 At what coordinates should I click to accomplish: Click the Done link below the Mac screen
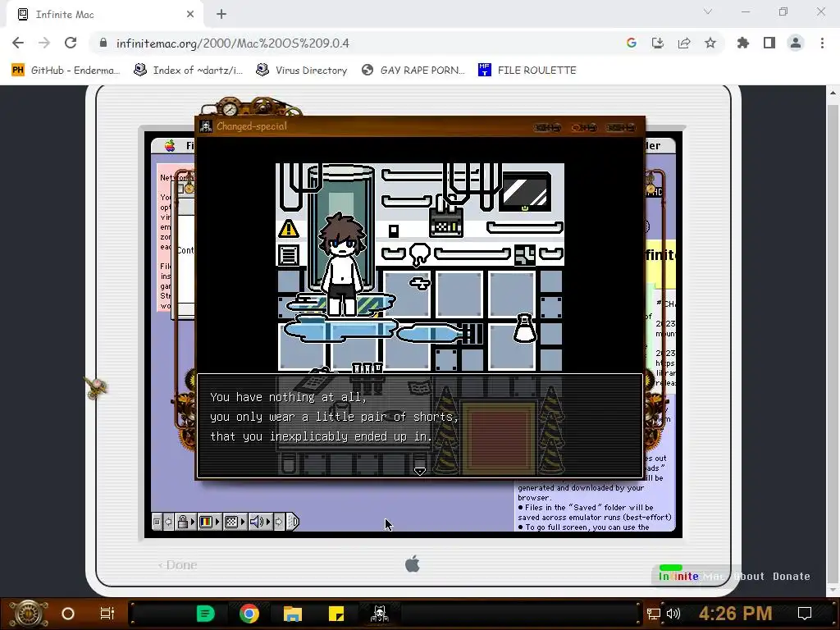pos(178,564)
